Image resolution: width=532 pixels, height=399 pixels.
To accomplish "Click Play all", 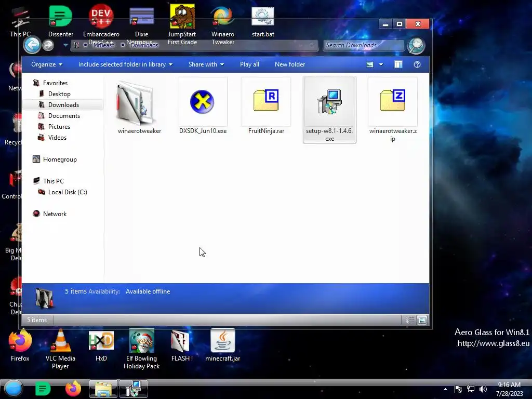I will (x=249, y=64).
